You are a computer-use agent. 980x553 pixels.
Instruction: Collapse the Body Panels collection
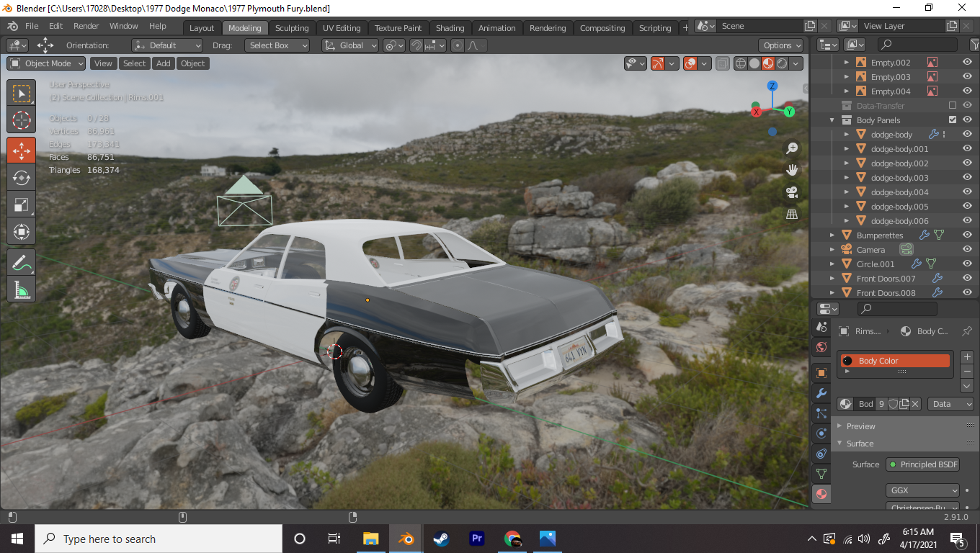click(x=832, y=120)
